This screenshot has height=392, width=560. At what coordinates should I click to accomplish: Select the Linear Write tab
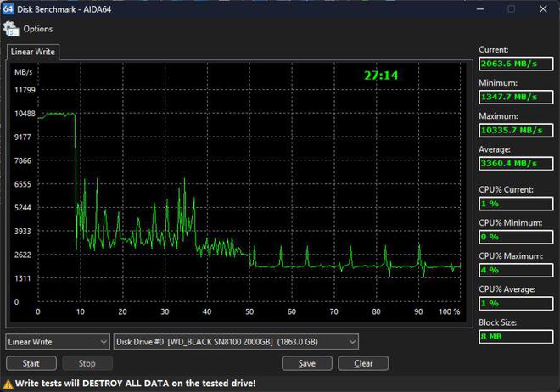(33, 52)
